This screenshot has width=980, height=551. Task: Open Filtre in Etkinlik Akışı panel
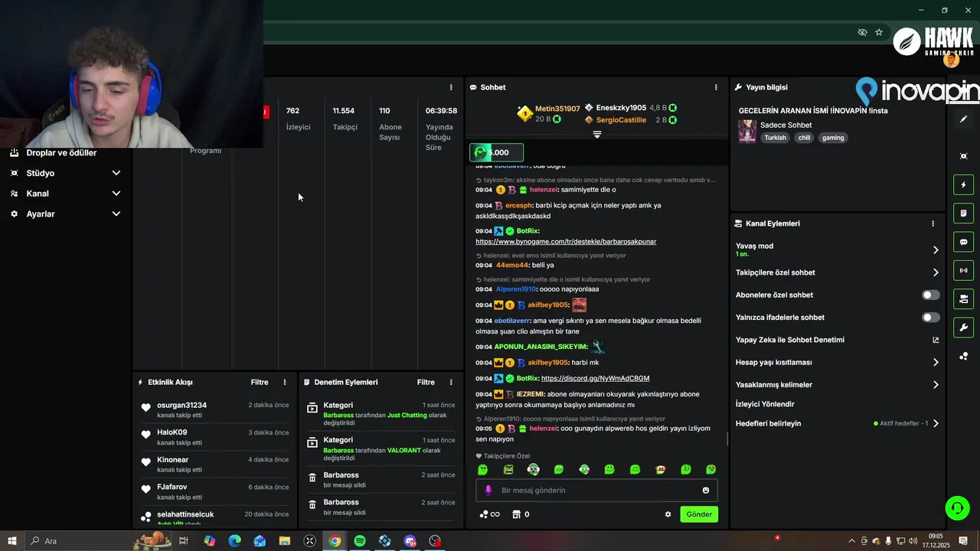click(x=260, y=382)
